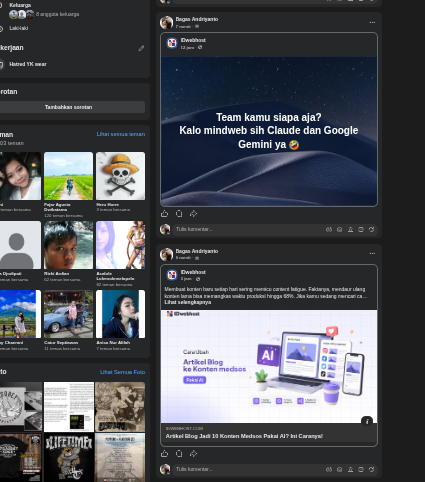Open the 'Pakai AI' button in the banner
This screenshot has width=425, height=482.
point(194,380)
